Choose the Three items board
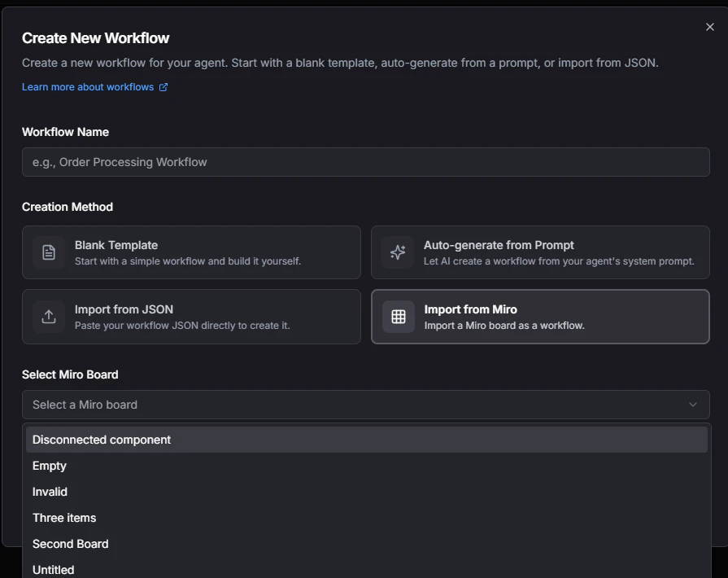Screen dimensions: 728x578 click(64, 518)
